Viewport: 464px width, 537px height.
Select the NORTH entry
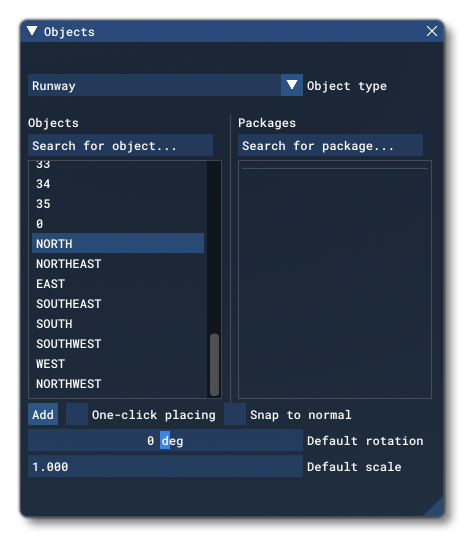[118, 243]
